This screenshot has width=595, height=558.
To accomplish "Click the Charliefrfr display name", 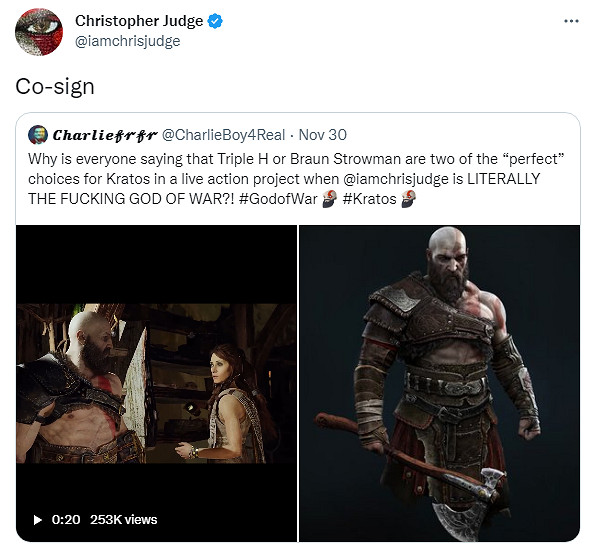I will click(105, 135).
